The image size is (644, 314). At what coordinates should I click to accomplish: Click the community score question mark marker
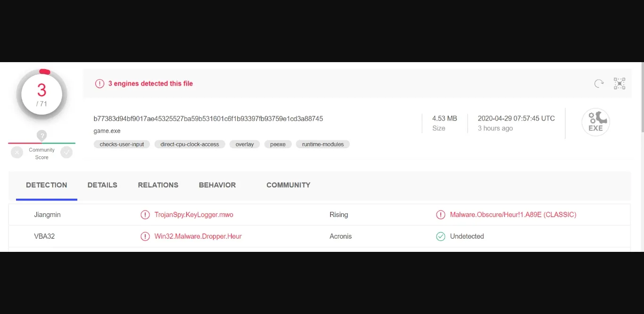(x=41, y=136)
